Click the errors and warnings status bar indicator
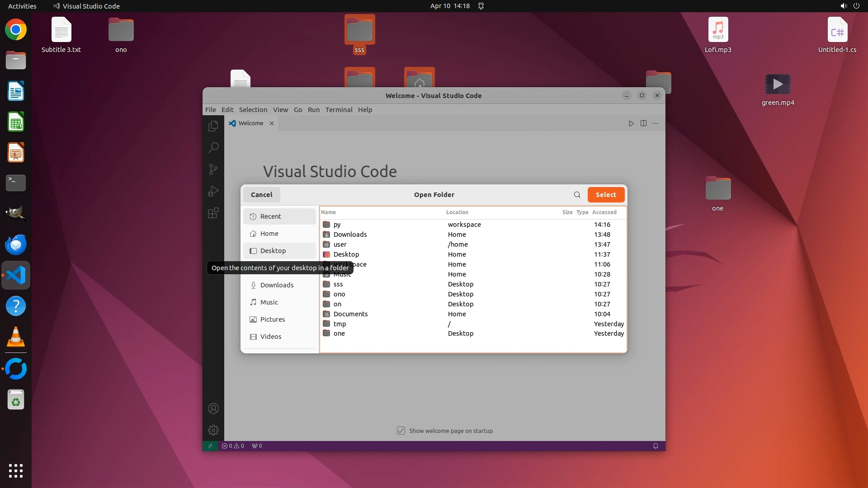Screen dimensions: 868x488 click(233, 446)
